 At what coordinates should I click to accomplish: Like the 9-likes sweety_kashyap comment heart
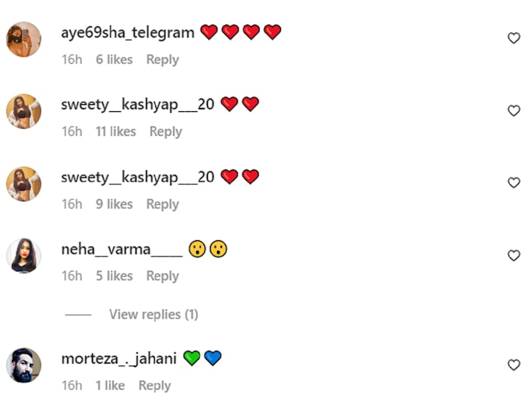tap(514, 183)
